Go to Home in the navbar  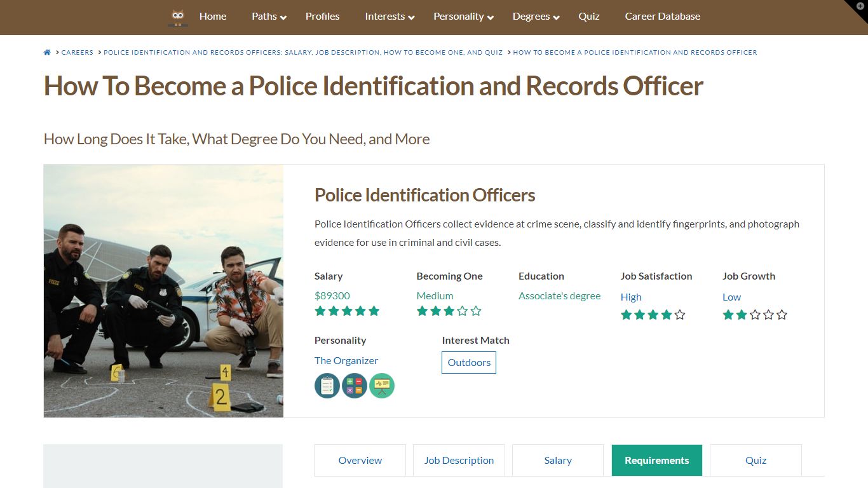pos(213,17)
